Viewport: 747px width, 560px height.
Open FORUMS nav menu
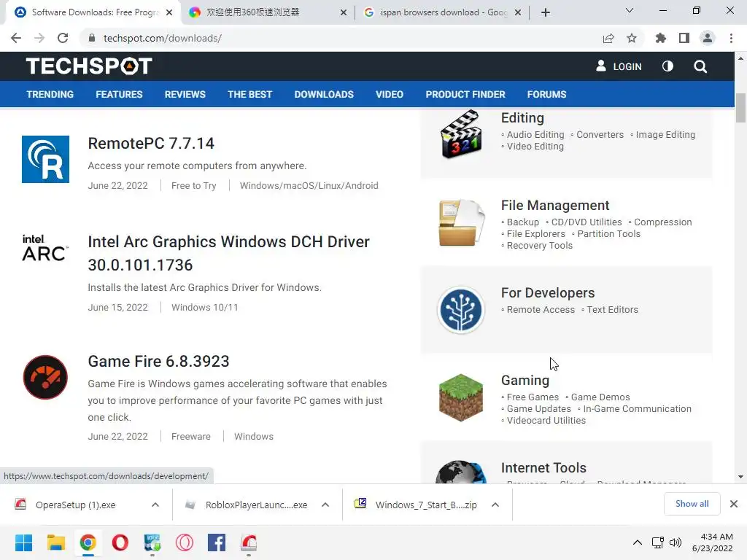(546, 94)
